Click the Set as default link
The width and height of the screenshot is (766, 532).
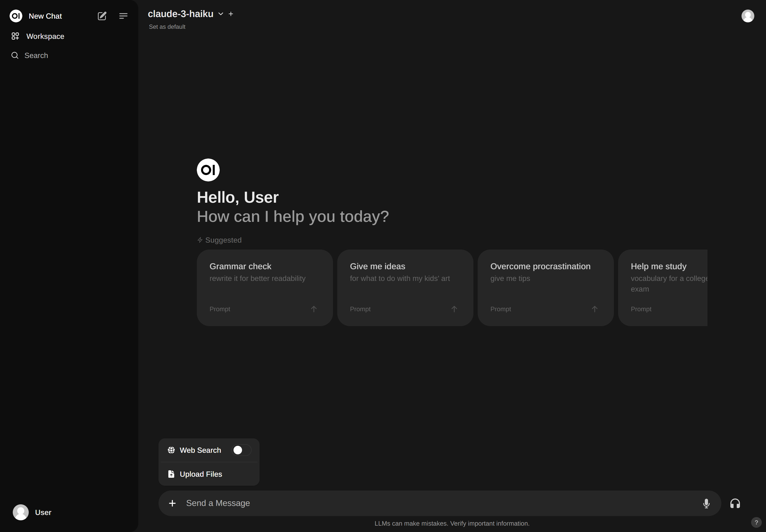click(x=167, y=27)
